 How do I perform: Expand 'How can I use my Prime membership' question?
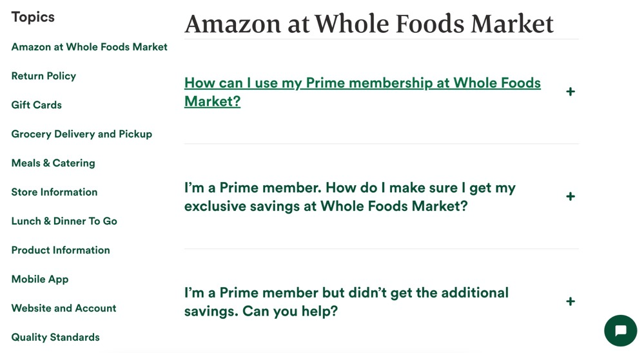pos(362,92)
